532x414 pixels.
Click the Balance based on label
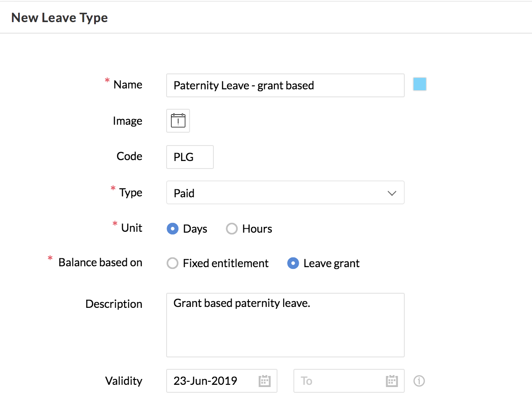[x=100, y=262]
